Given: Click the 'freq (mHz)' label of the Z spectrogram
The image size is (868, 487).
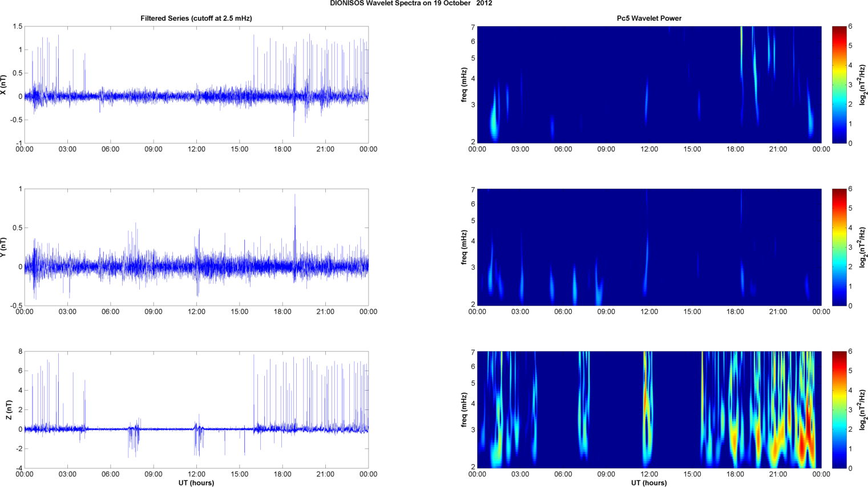Looking at the screenshot, I should (465, 410).
